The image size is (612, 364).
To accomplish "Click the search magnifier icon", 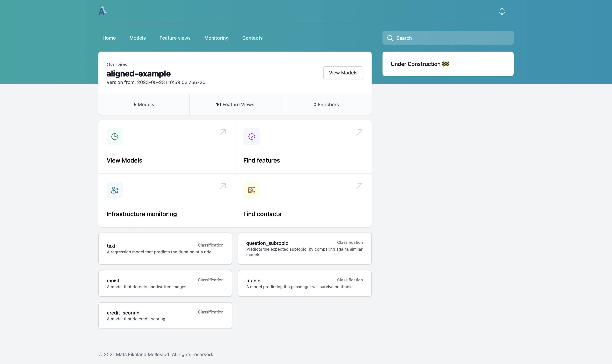I will [390, 38].
